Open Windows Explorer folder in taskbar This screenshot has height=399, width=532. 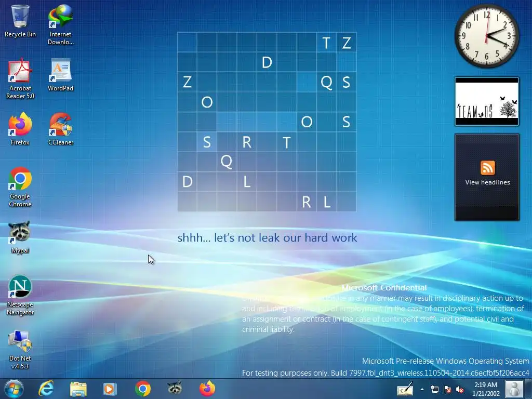click(x=78, y=389)
